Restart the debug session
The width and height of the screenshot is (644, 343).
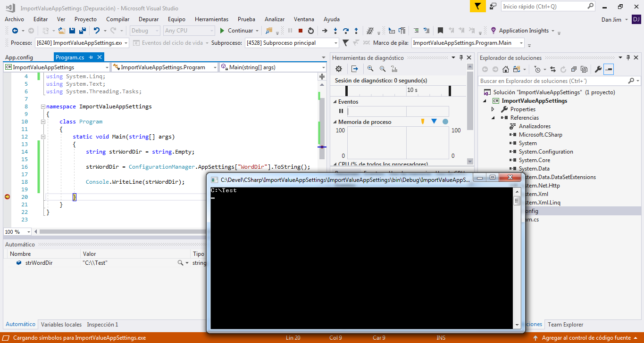311,31
